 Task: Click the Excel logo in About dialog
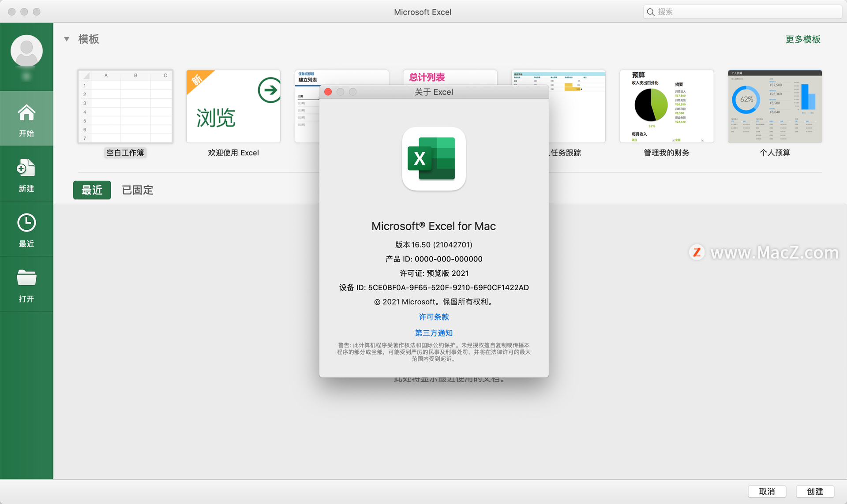click(x=434, y=159)
